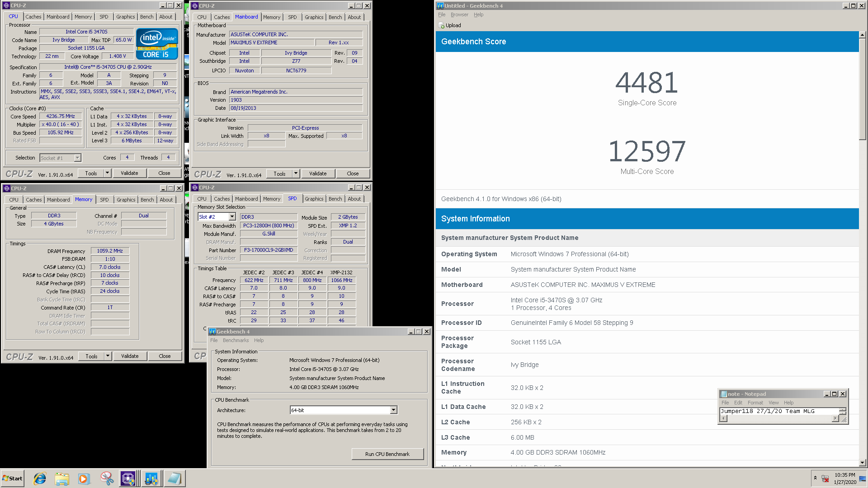The width and height of the screenshot is (868, 488).
Task: Open Benchmarks menu in small Geekbench window
Action: (x=236, y=341)
